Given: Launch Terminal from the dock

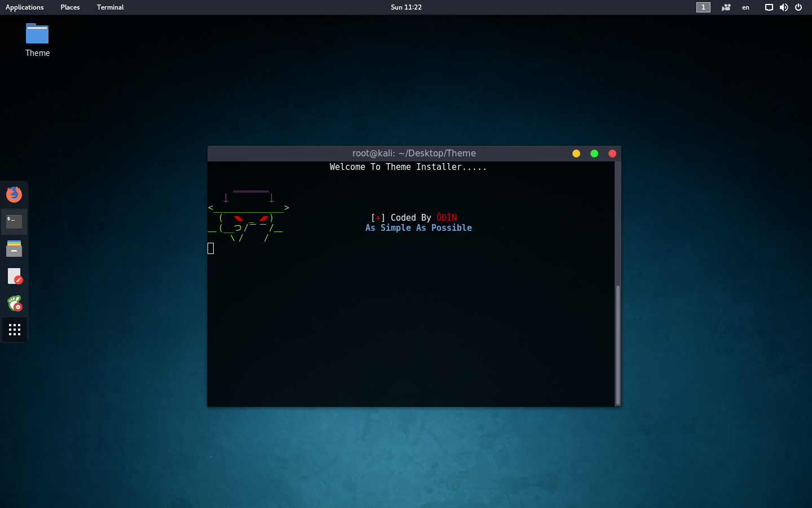Looking at the screenshot, I should click(x=14, y=221).
